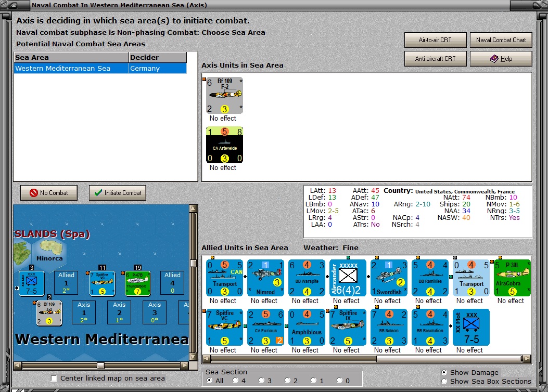Select the Spitfire IX counter
548x392 pixels.
[348, 327]
